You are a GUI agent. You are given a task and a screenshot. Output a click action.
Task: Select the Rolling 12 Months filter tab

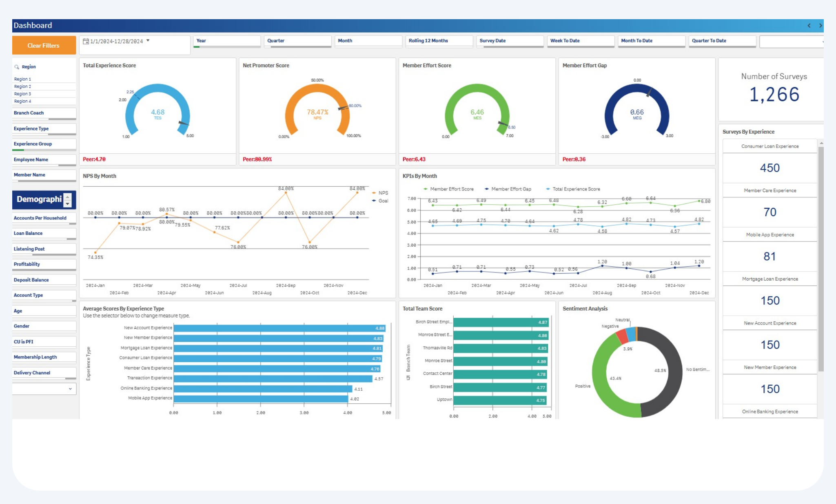pos(439,41)
